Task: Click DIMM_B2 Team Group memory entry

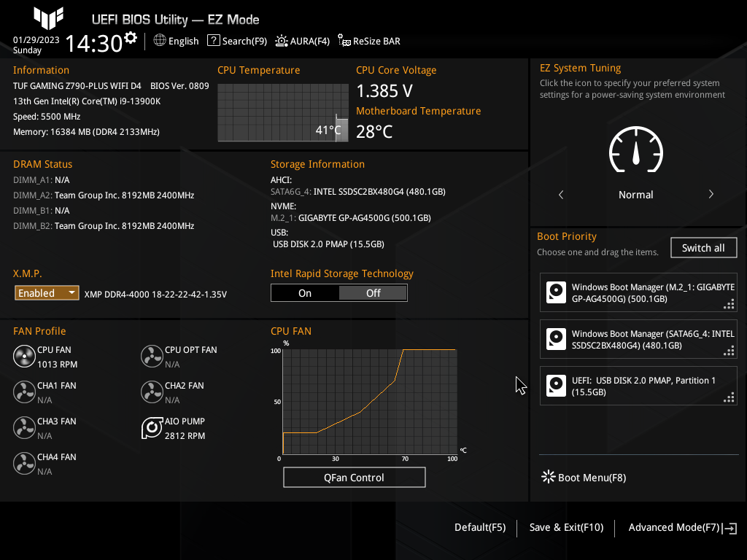Action: tap(104, 226)
